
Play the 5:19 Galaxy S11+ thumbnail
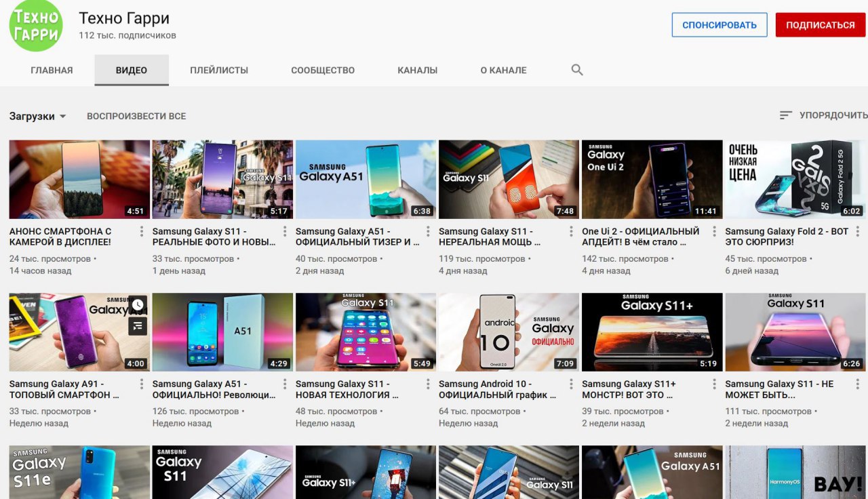pos(652,332)
